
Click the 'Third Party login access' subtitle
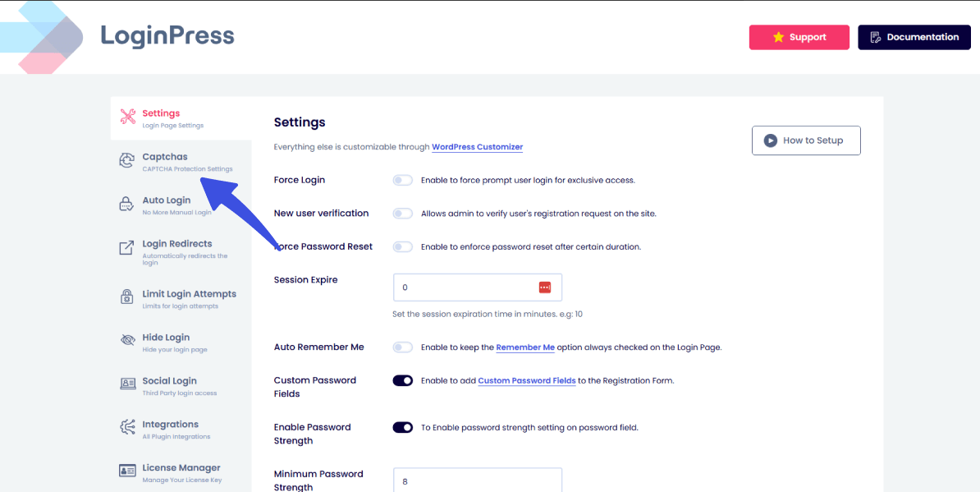(x=180, y=393)
